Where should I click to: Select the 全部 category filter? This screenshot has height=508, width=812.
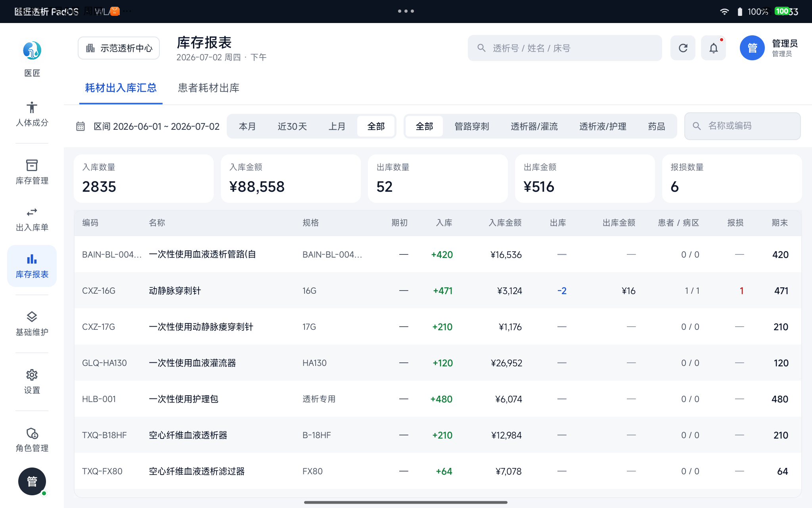pyautogui.click(x=424, y=126)
